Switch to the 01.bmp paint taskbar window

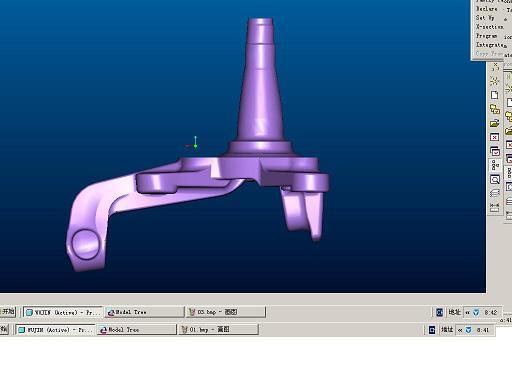pos(218,329)
